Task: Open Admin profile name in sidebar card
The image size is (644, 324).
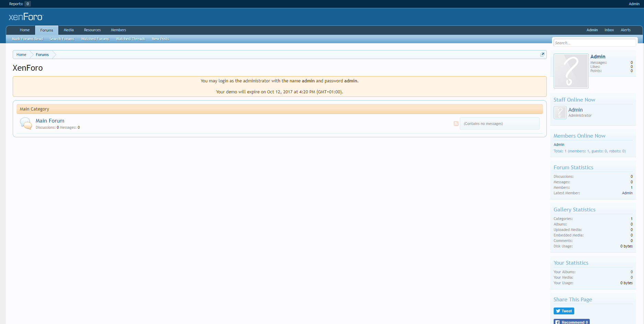Action: pyautogui.click(x=598, y=57)
